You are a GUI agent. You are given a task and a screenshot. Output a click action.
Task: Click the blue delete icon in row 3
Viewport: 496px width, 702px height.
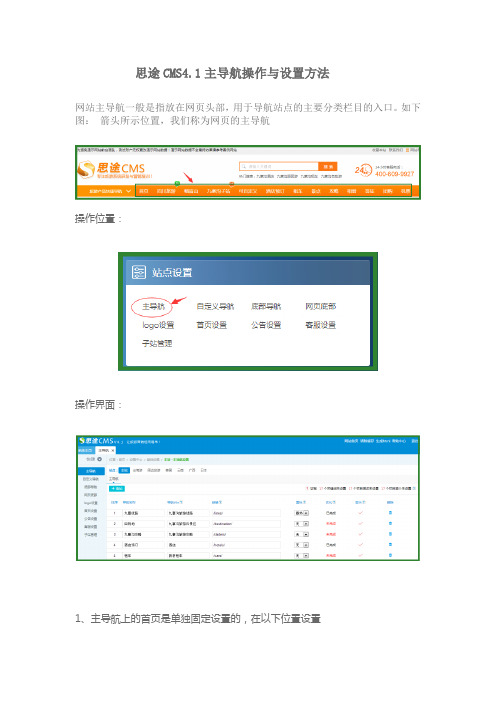(x=390, y=534)
